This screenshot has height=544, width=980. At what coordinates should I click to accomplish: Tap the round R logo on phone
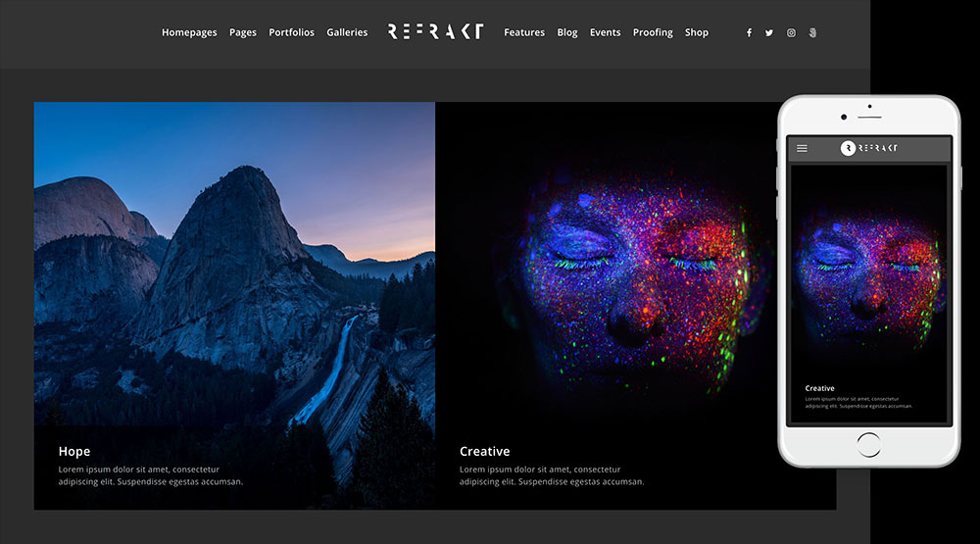click(848, 148)
